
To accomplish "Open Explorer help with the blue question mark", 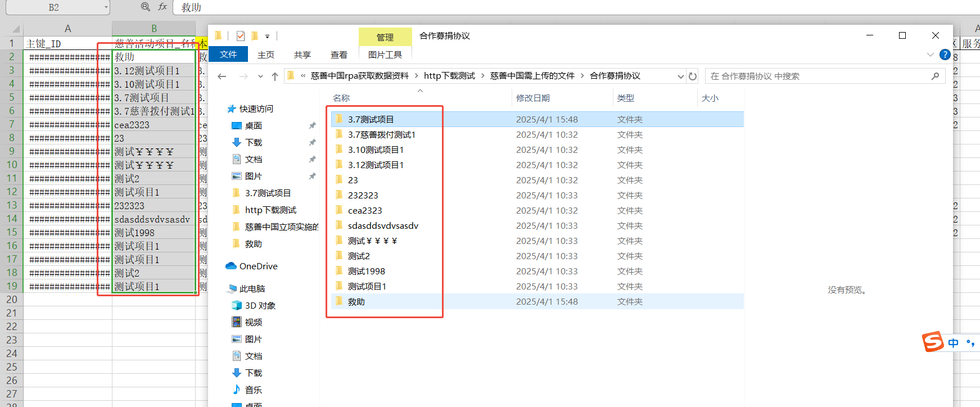I will [x=945, y=55].
